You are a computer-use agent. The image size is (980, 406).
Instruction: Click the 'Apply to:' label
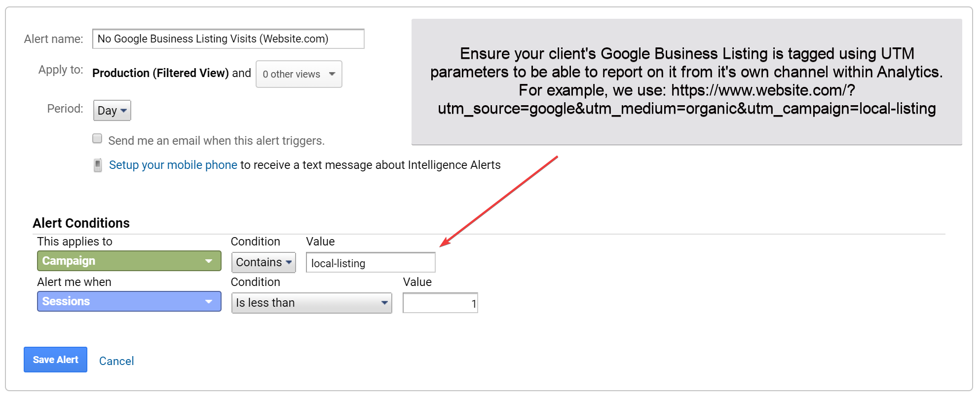tap(61, 70)
